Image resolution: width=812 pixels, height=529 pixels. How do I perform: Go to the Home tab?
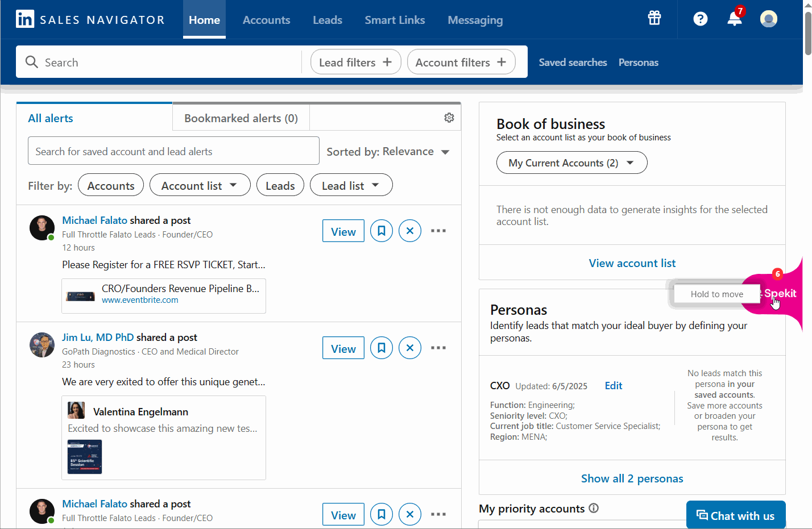pos(204,20)
